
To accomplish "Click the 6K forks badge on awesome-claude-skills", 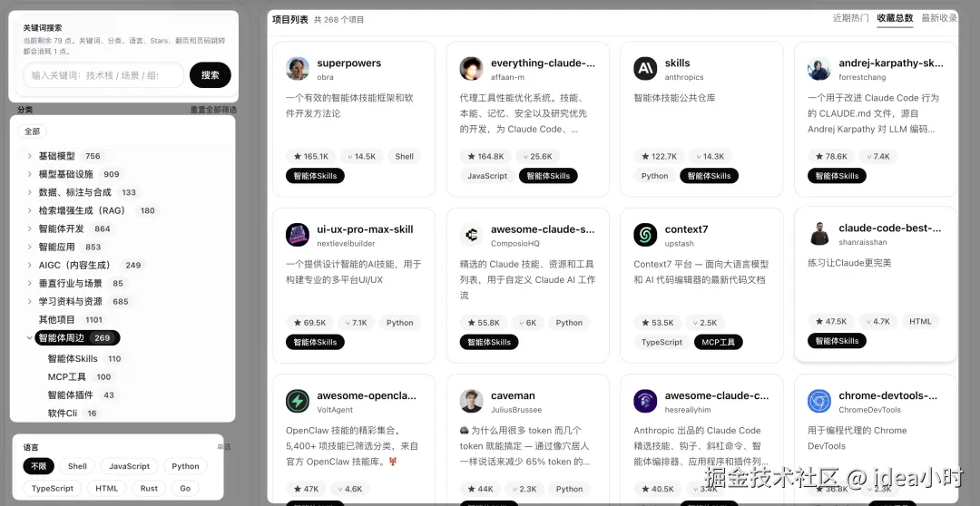I will (x=527, y=323).
